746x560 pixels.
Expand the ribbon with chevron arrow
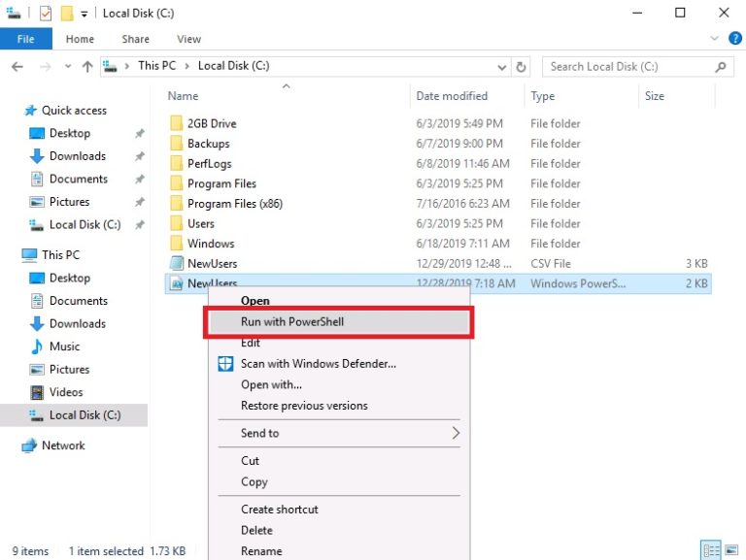[x=717, y=39]
